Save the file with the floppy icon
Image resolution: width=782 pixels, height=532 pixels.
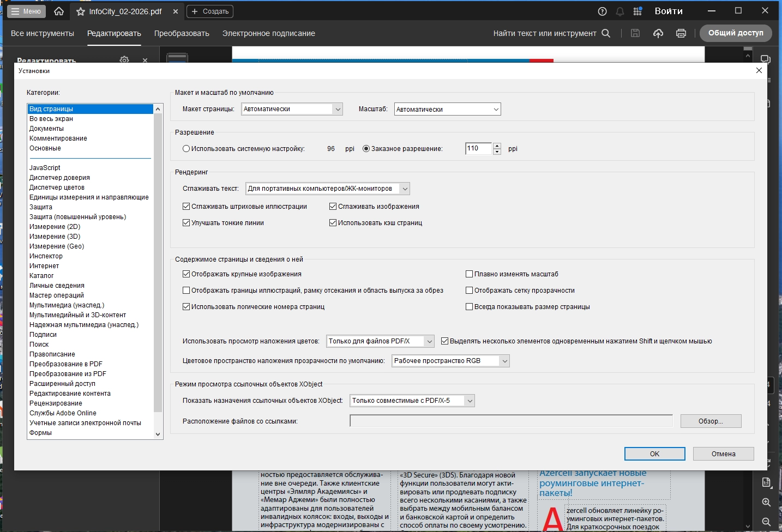(635, 33)
